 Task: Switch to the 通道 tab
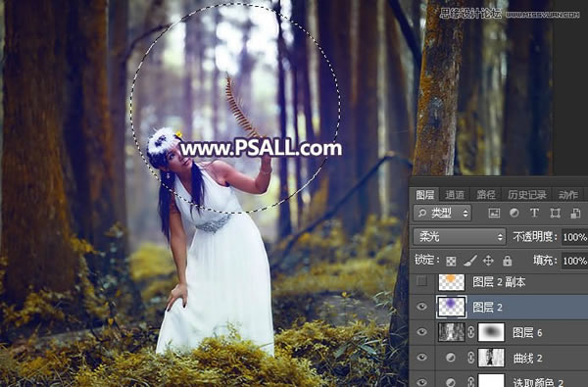(455, 195)
